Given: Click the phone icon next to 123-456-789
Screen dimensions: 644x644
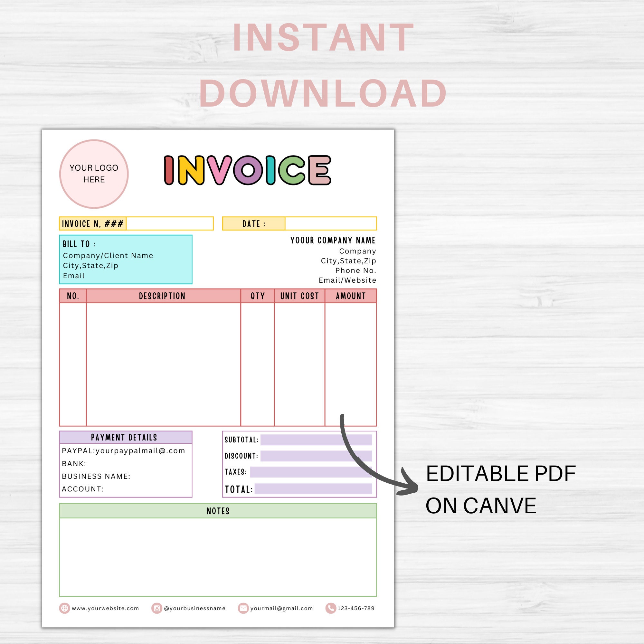Looking at the screenshot, I should point(331,608).
